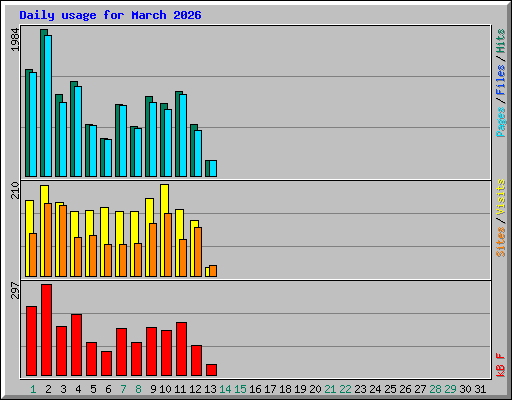The width and height of the screenshot is (512, 400).
Task: Select the red kB bar for day 4
Action: coord(76,345)
